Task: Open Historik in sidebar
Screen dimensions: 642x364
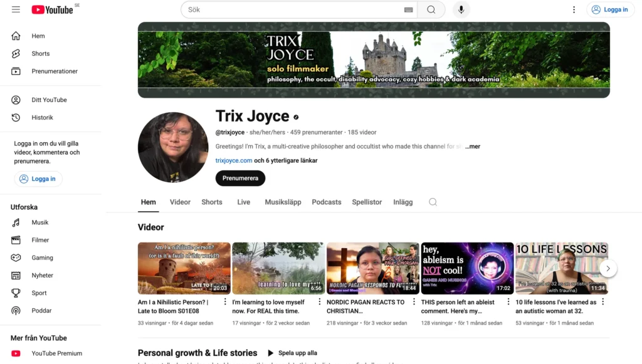Action: [42, 118]
